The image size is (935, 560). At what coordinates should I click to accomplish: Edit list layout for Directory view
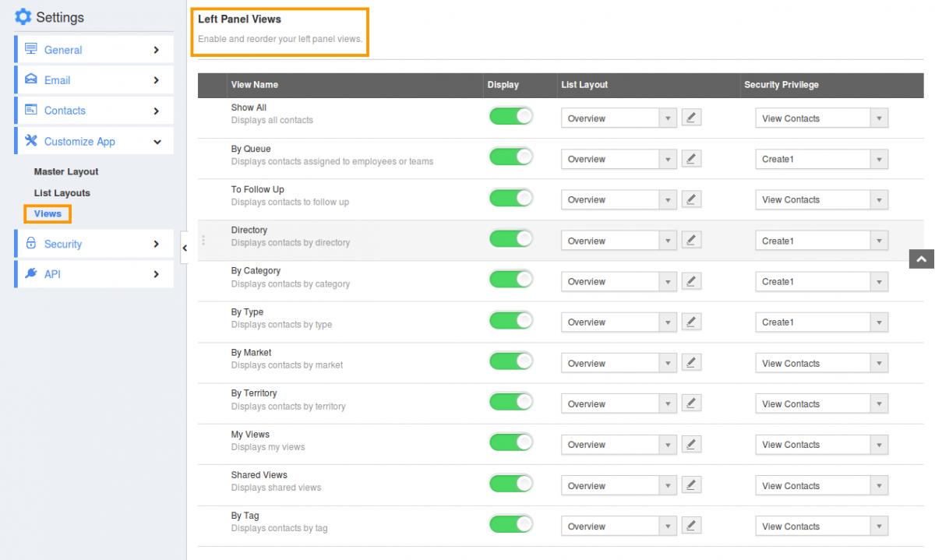coord(691,240)
